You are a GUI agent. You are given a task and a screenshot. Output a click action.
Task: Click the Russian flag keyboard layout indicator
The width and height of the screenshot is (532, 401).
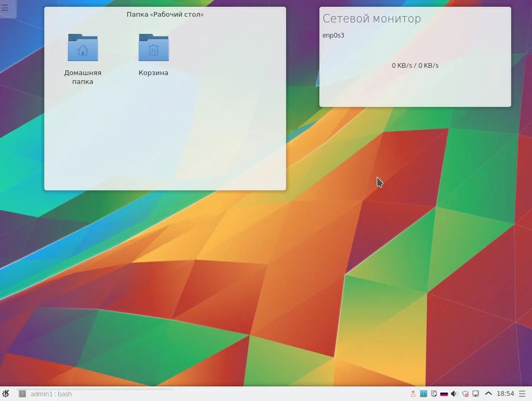point(444,394)
